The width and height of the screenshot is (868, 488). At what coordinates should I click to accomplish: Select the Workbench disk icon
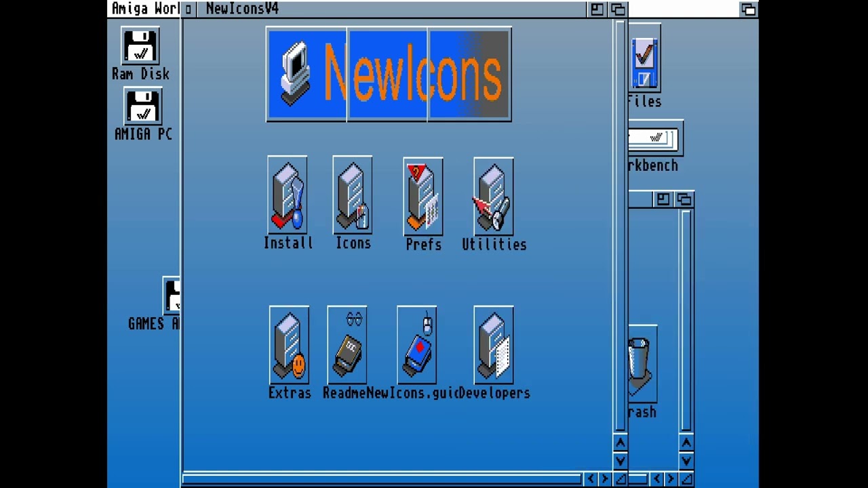coord(655,140)
